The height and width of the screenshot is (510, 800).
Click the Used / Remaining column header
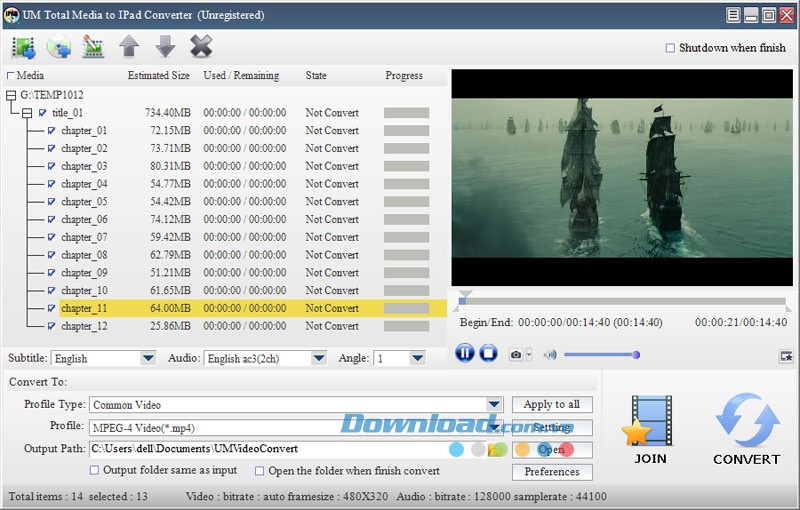click(x=241, y=75)
